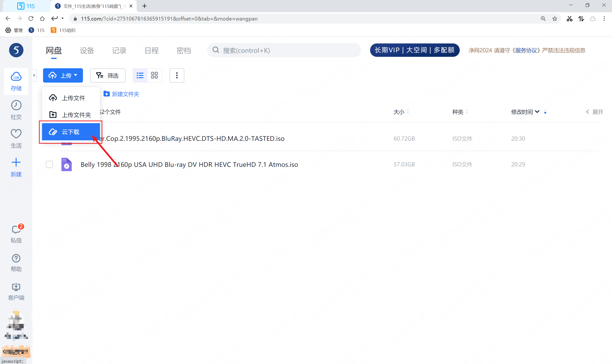Switch to the 设备 tab
The width and height of the screenshot is (612, 364).
tap(87, 51)
